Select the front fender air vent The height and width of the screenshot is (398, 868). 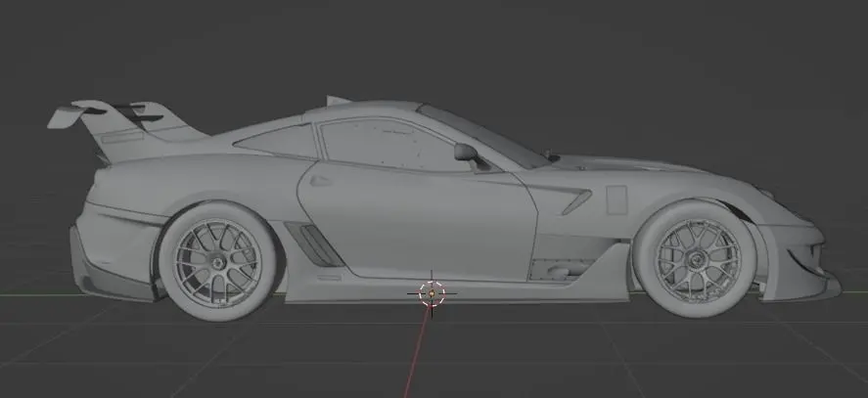tap(576, 201)
